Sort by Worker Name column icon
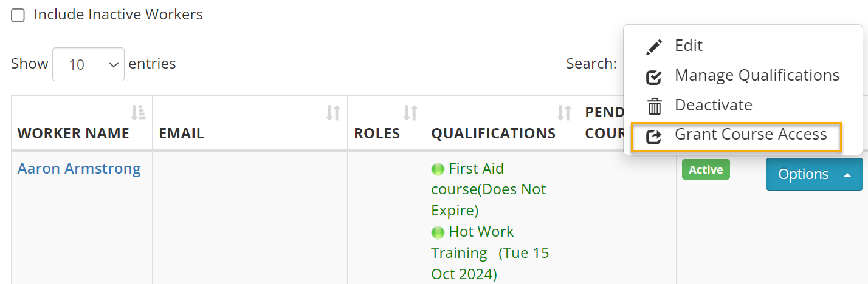Viewport: 868px width, 284px height. point(139,112)
